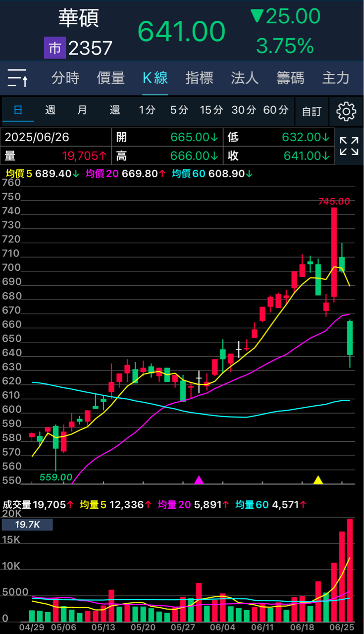
Task: Select the 週 weekly period
Action: 50,110
